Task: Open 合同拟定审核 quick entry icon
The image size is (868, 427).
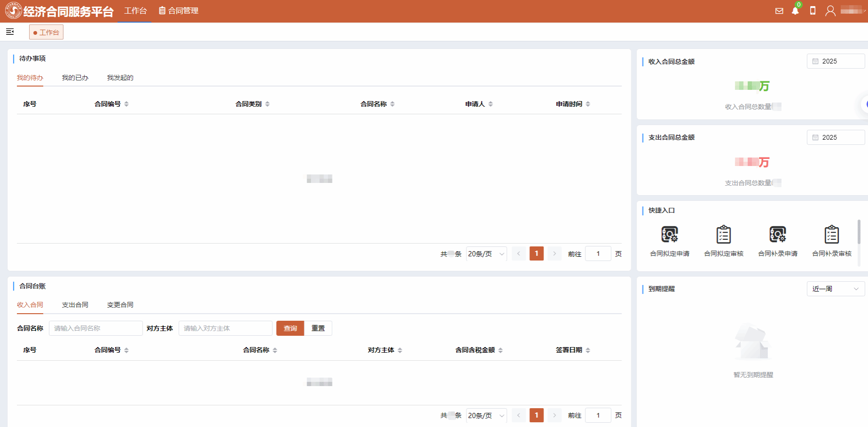Action: pyautogui.click(x=724, y=235)
